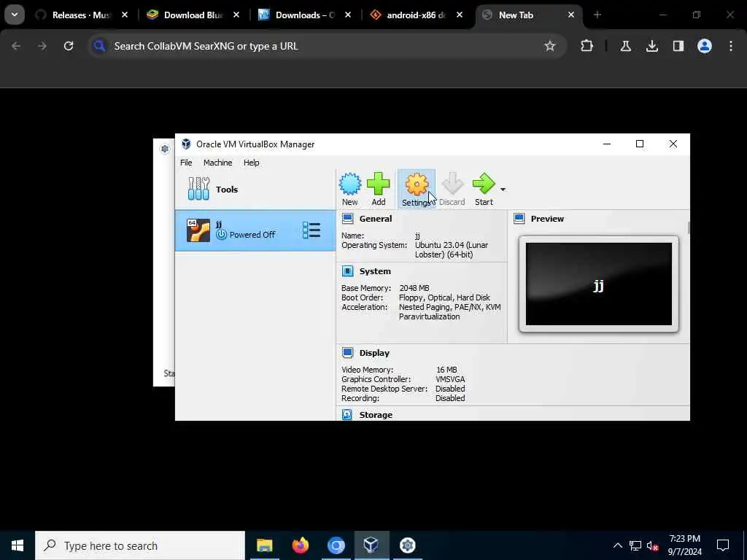The image size is (747, 560).
Task: Click the muted volume tray icon
Action: click(653, 545)
